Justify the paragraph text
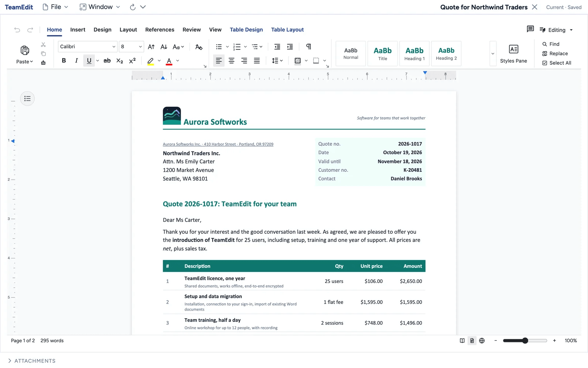 (257, 61)
